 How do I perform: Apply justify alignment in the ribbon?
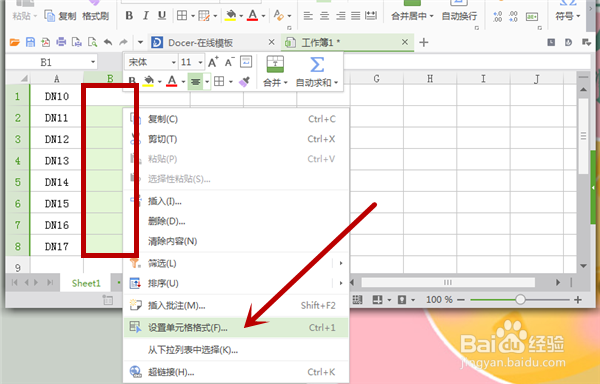point(355,16)
